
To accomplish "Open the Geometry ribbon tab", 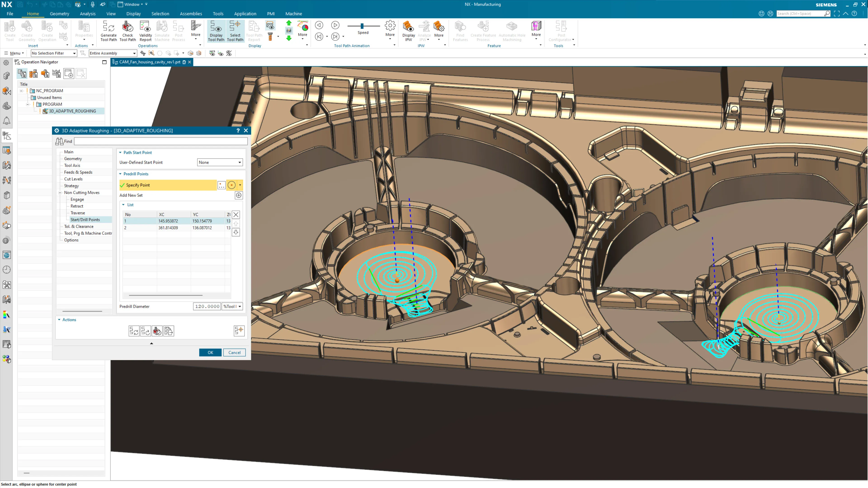I will [x=59, y=14].
